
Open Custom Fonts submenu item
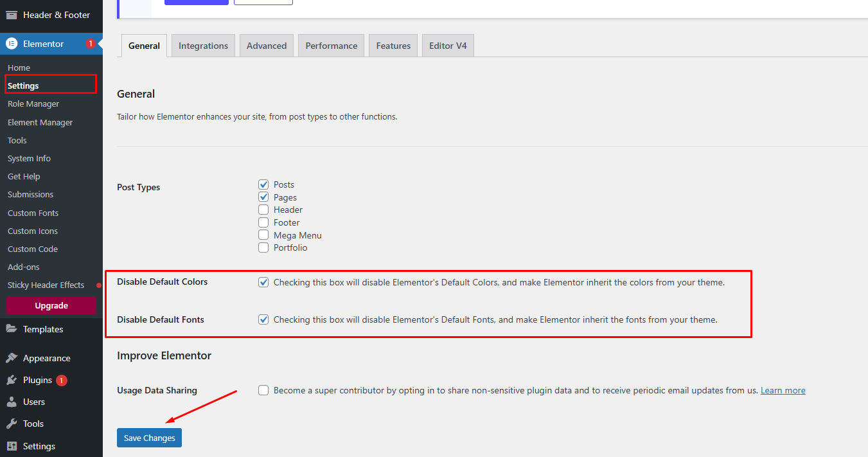click(x=33, y=213)
